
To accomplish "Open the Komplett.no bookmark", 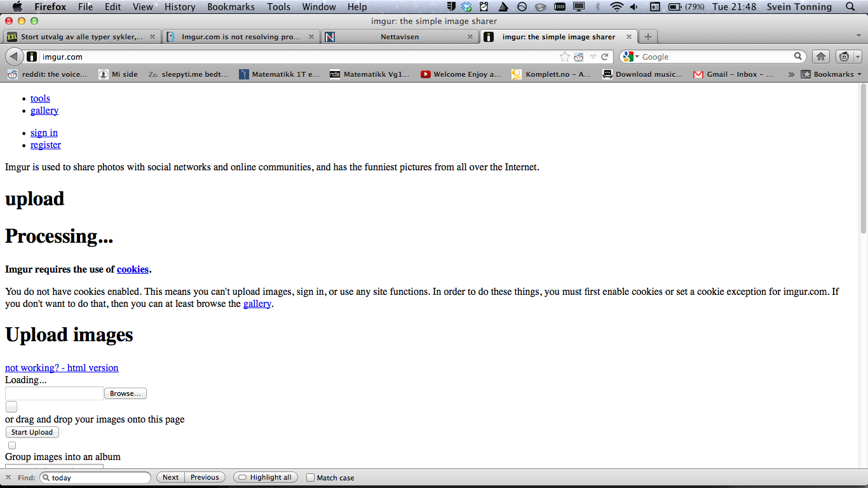I will (x=552, y=74).
